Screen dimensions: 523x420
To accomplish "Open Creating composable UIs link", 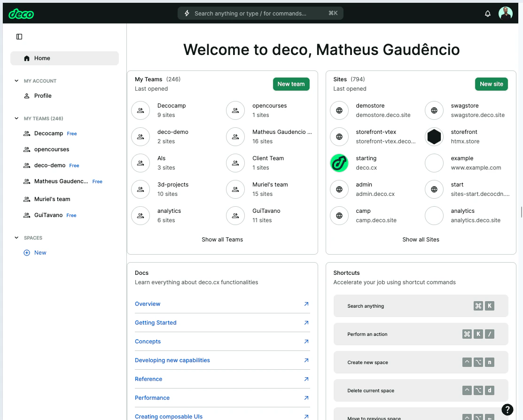I will (168, 417).
